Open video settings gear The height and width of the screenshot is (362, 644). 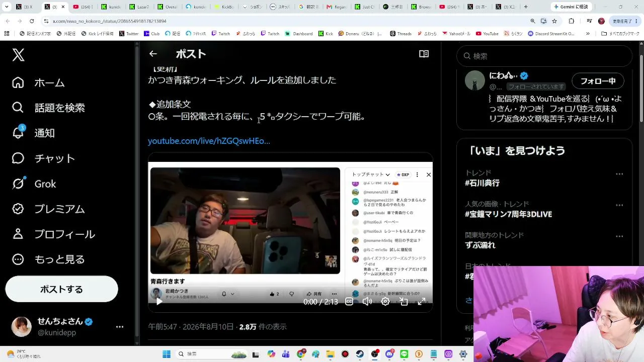385,301
